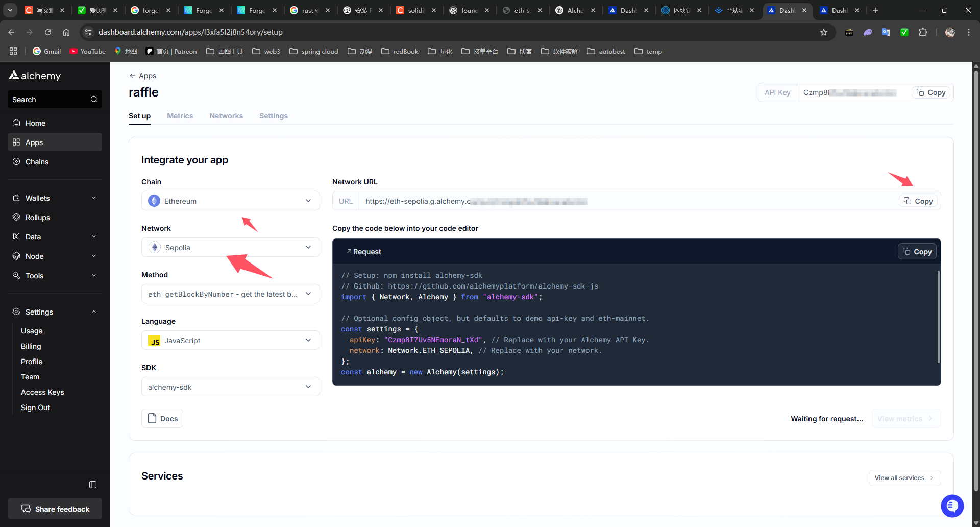
Task: Open the Chain dropdown showing Ethereum
Action: pos(231,201)
